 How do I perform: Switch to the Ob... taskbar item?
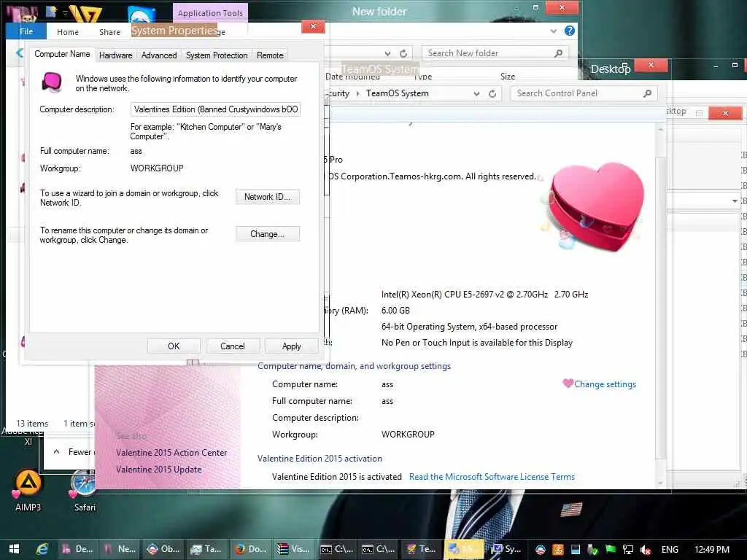coord(163,549)
